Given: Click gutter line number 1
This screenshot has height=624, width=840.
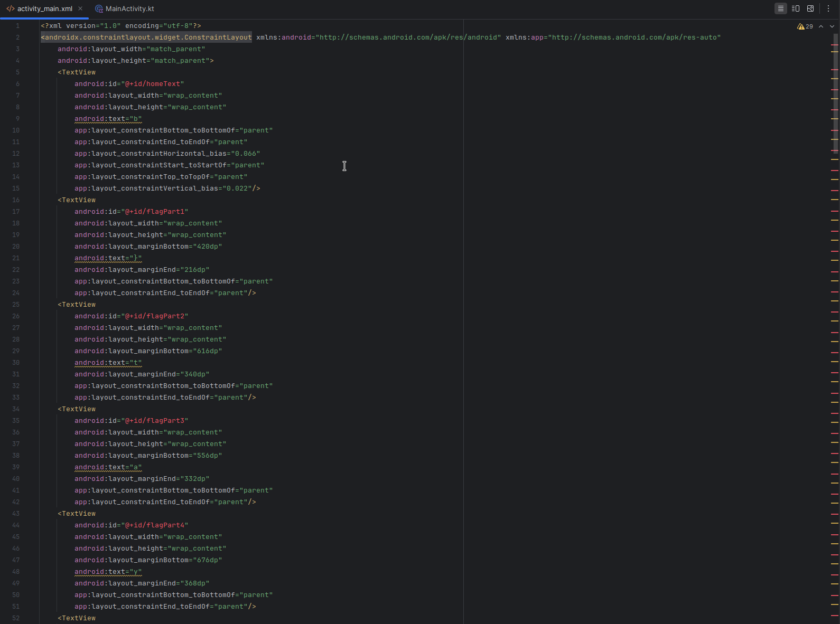Looking at the screenshot, I should 17,26.
